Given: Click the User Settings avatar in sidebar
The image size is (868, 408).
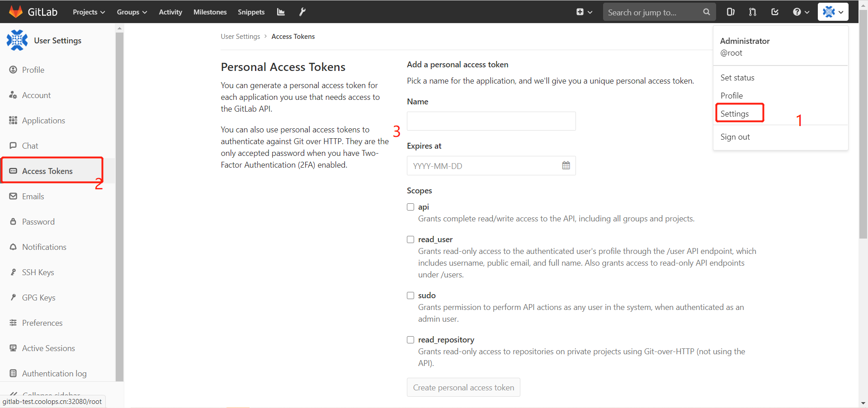Looking at the screenshot, I should (17, 40).
